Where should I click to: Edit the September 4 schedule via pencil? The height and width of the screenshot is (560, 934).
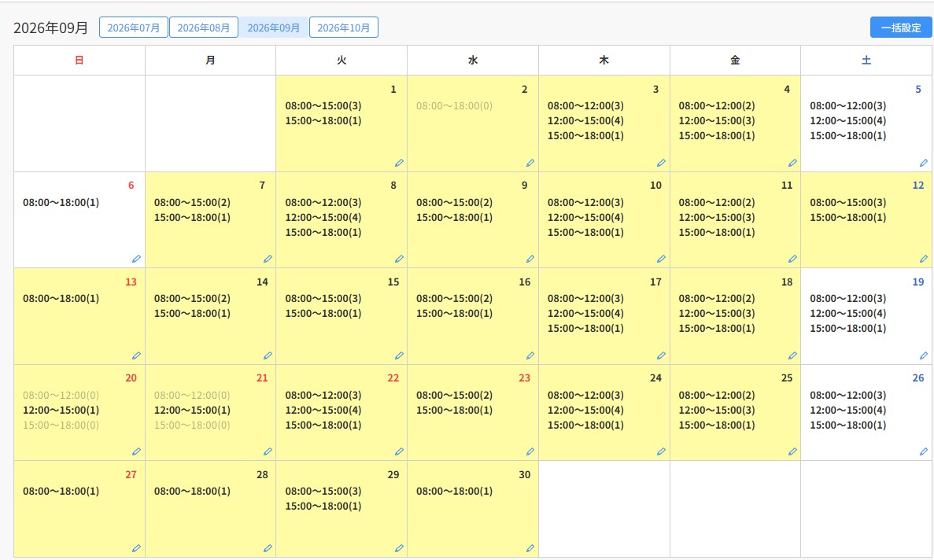pyautogui.click(x=792, y=163)
